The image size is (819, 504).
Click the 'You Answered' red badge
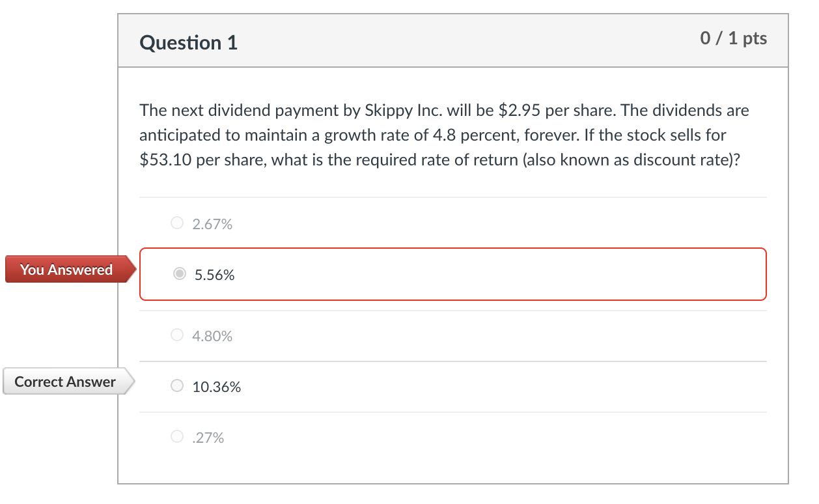point(65,269)
